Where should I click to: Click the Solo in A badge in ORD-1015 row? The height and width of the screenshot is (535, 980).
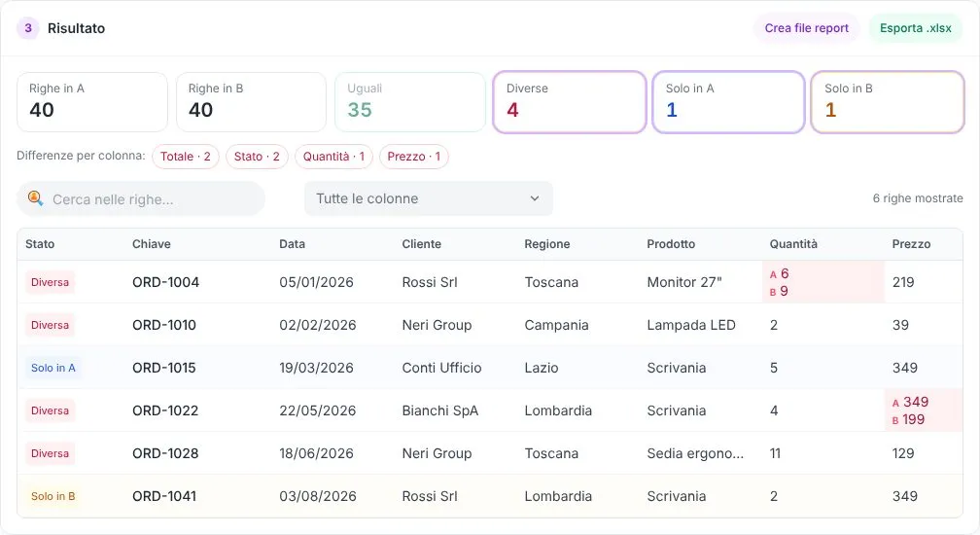(53, 368)
